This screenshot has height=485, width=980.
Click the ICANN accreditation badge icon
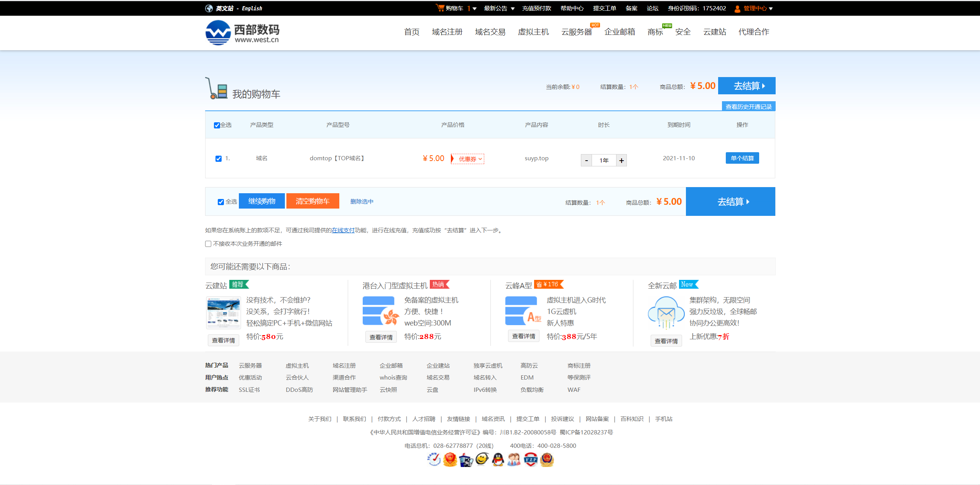click(434, 459)
